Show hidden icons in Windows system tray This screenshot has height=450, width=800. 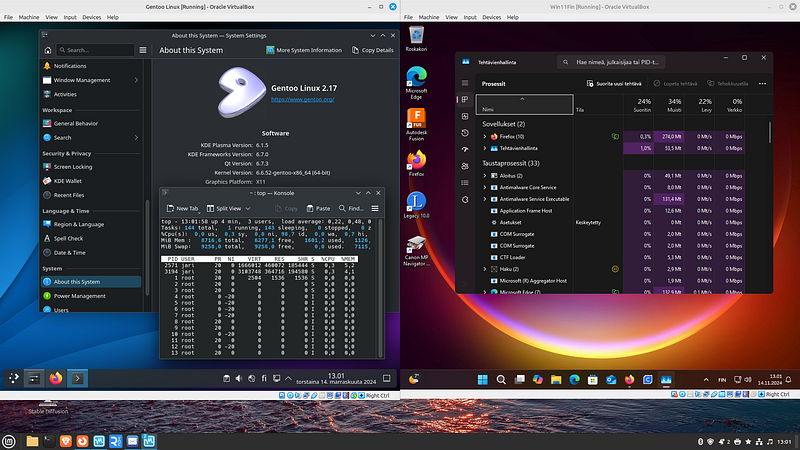(706, 380)
